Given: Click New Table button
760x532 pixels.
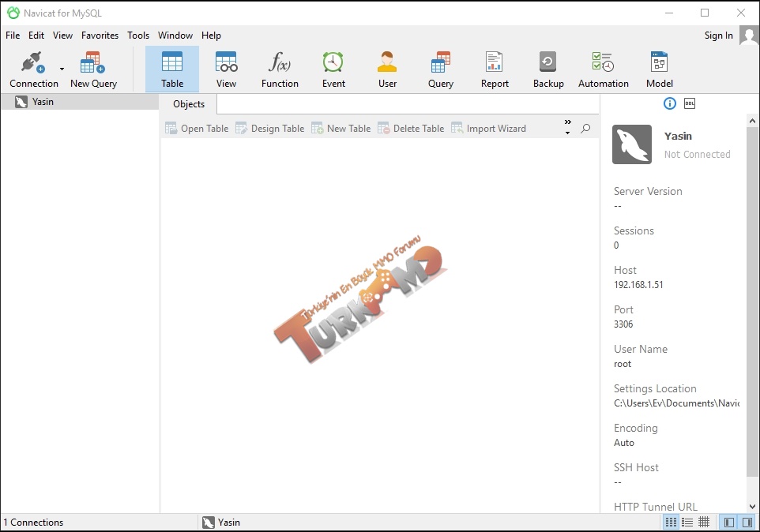Looking at the screenshot, I should point(341,129).
